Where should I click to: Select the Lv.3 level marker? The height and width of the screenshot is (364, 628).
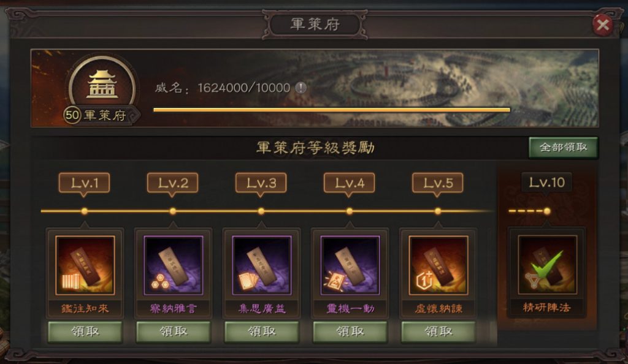261,183
